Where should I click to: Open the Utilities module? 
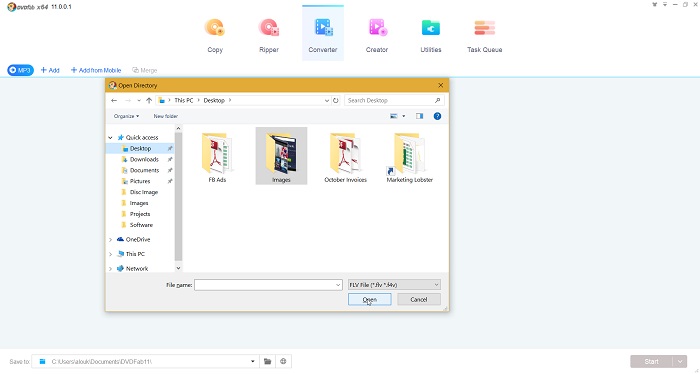[431, 35]
